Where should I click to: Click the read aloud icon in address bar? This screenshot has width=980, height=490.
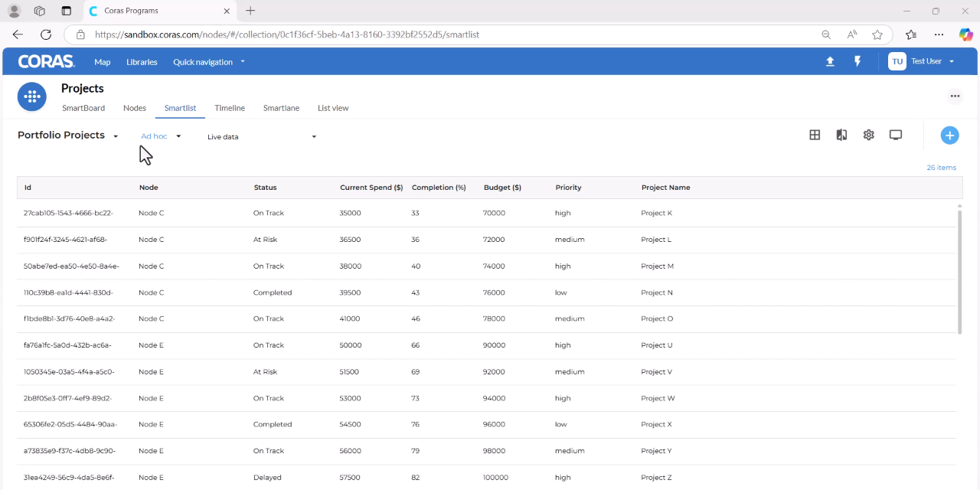coord(852,34)
